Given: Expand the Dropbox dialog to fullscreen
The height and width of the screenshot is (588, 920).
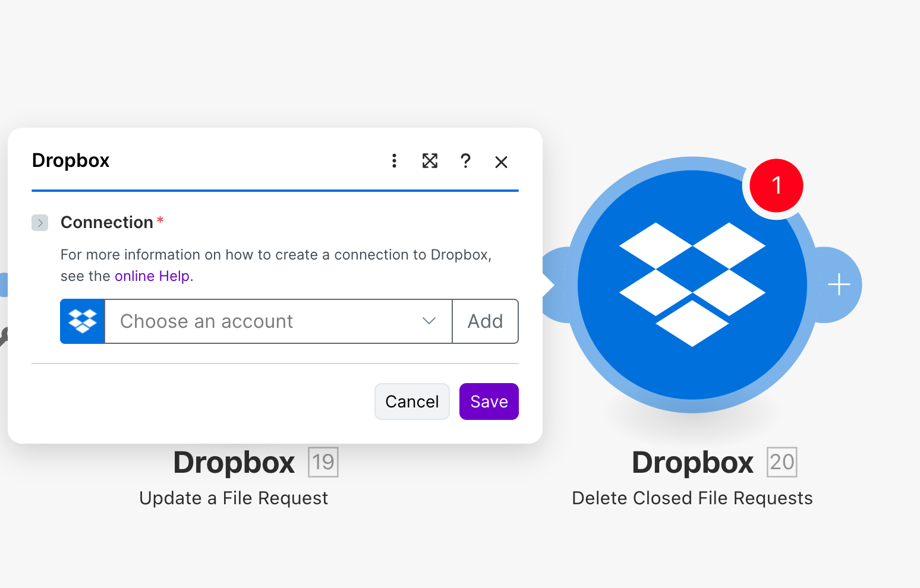Looking at the screenshot, I should (x=430, y=161).
